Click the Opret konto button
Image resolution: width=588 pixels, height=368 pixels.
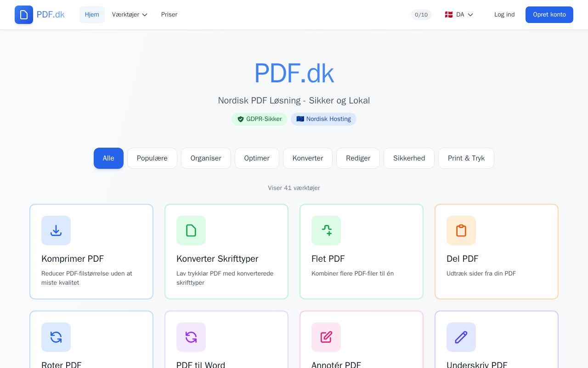pyautogui.click(x=549, y=15)
